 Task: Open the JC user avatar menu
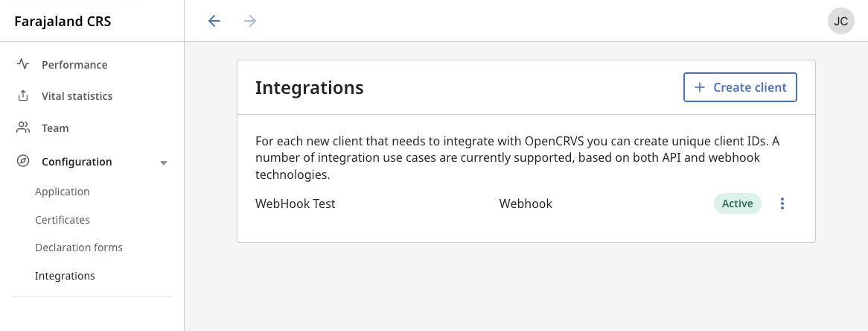pyautogui.click(x=840, y=21)
